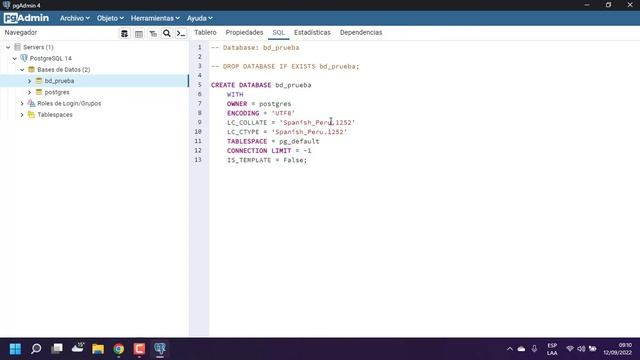Open Windows taskbar search
This screenshot has width=640, height=360.
[x=36, y=349]
